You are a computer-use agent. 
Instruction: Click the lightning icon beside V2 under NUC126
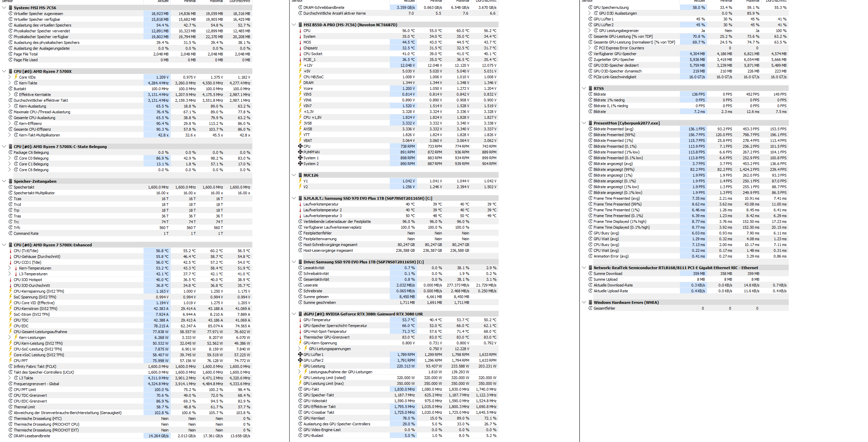click(300, 186)
